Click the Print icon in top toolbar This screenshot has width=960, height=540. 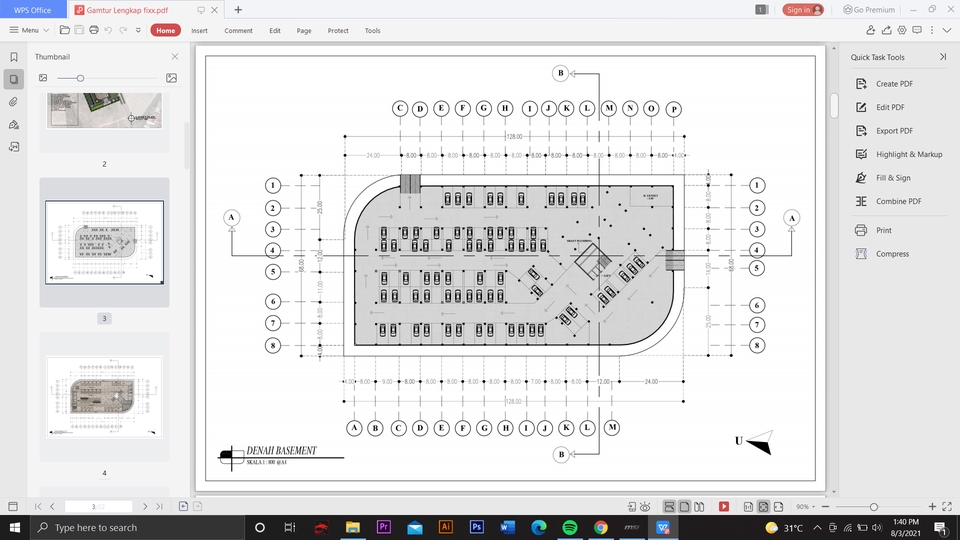click(x=94, y=30)
